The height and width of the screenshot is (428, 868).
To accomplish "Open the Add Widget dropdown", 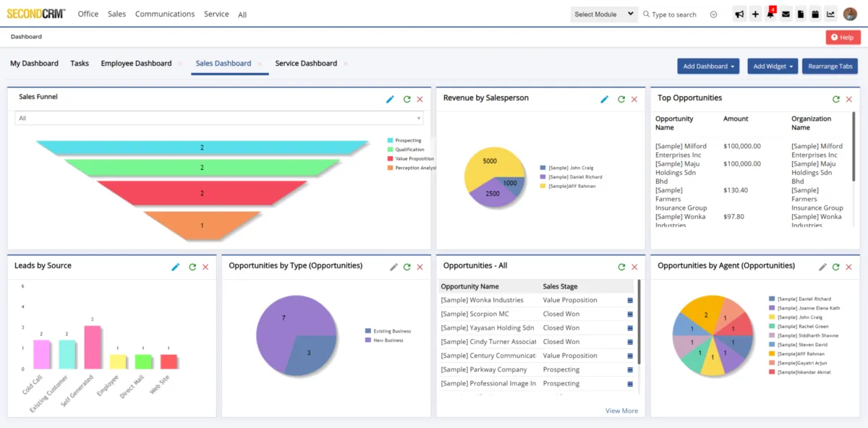I will (x=773, y=67).
